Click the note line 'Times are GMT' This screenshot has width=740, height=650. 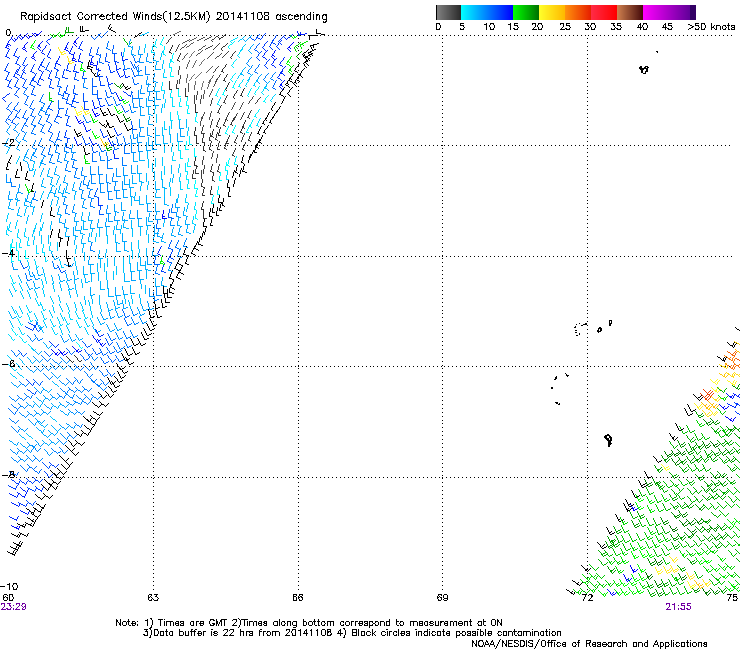pyautogui.click(x=192, y=623)
